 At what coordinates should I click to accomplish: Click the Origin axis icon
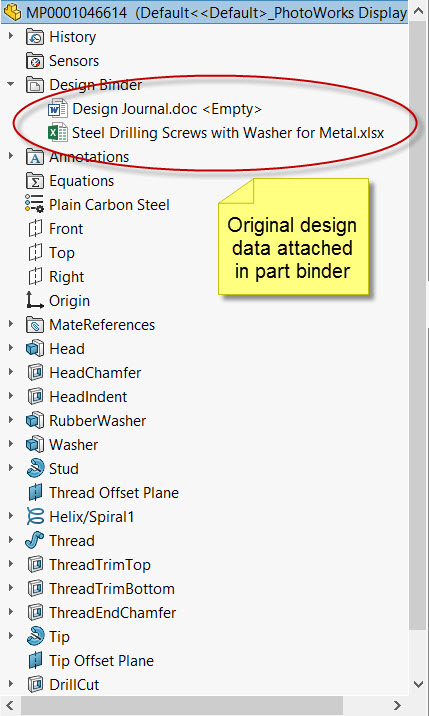(35, 301)
